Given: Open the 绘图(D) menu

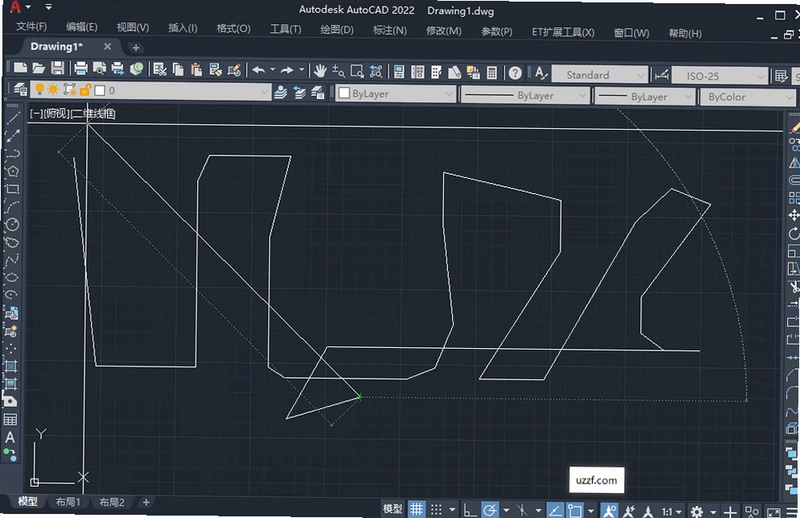Looking at the screenshot, I should (x=337, y=30).
